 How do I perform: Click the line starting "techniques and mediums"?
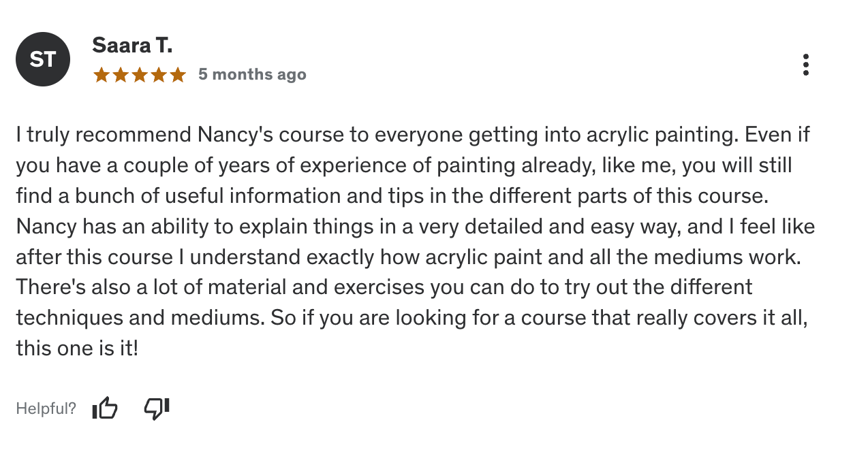412,318
